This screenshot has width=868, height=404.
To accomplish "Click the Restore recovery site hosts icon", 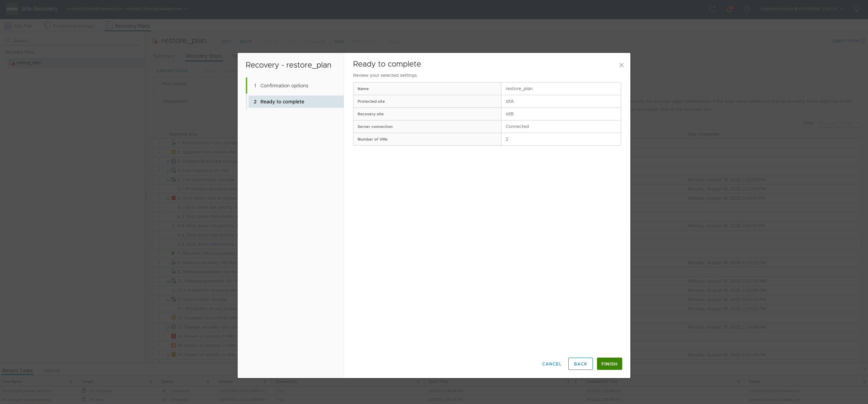I will (174, 262).
